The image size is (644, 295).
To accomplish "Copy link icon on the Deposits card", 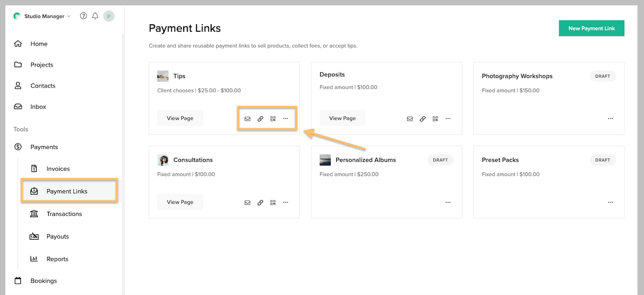I will point(423,119).
